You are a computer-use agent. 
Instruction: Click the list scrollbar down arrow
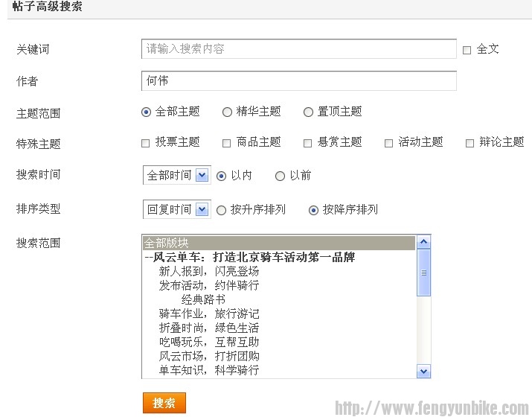click(424, 371)
